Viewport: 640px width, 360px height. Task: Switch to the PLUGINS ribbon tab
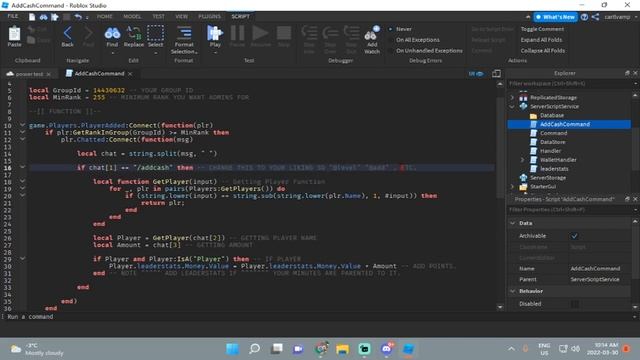coord(209,16)
